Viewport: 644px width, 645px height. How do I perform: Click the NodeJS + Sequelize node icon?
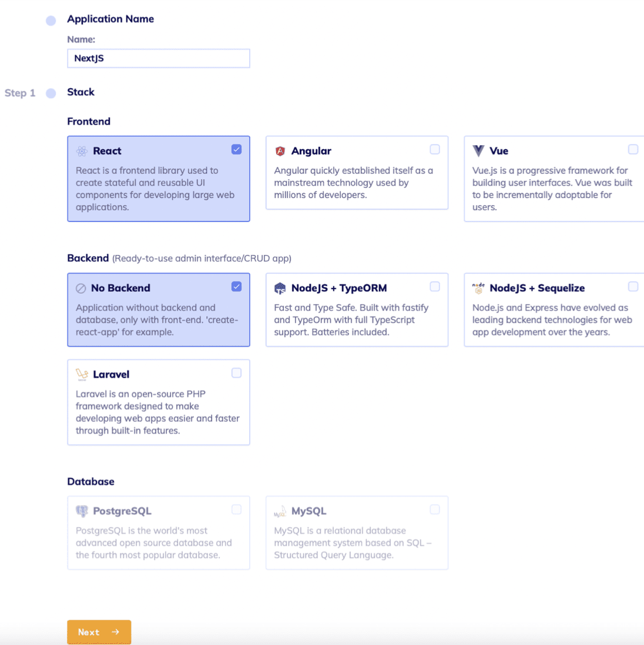coord(478,288)
